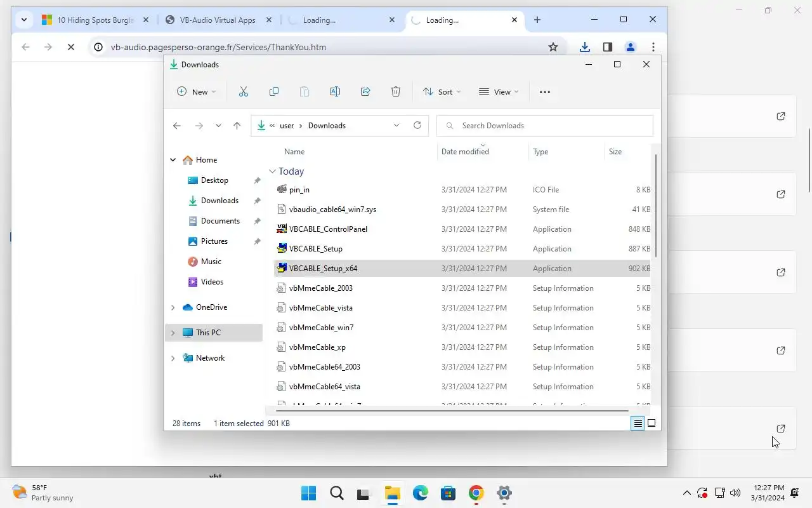The height and width of the screenshot is (508, 812).
Task: Select vbaudio_cable64_win7.sys file
Action: coord(463,210)
